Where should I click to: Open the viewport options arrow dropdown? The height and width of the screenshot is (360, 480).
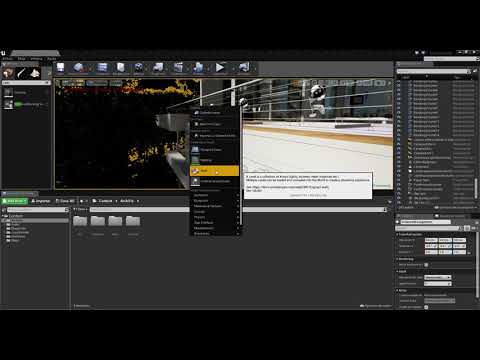tap(58, 83)
